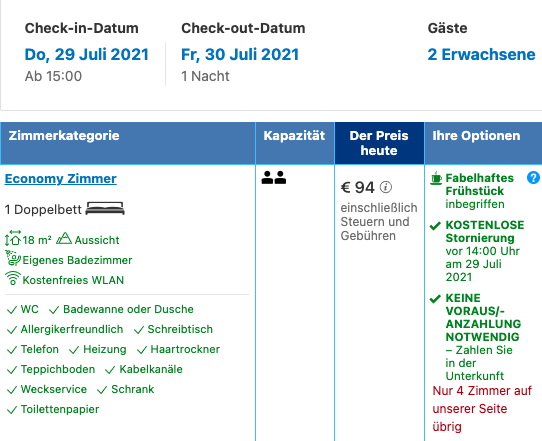Image resolution: width=542 pixels, height=441 pixels.
Task: Click the two-person capacity icon
Action: (274, 177)
